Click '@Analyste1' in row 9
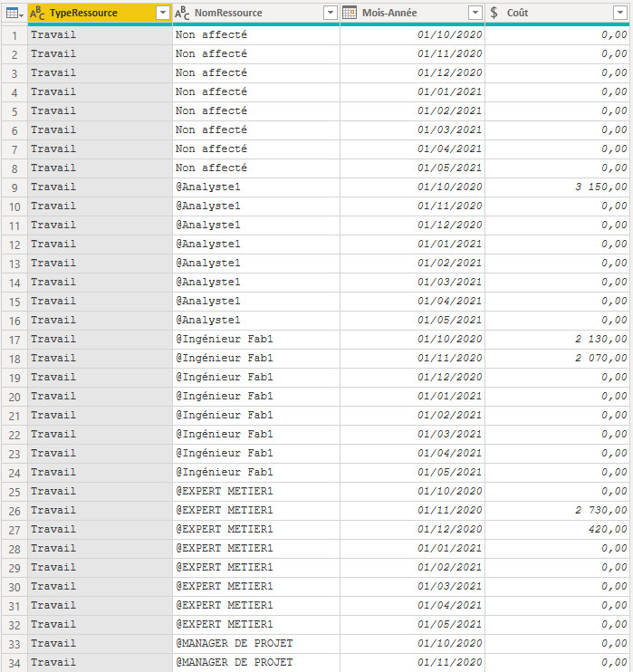Image resolution: width=633 pixels, height=672 pixels. (x=208, y=187)
